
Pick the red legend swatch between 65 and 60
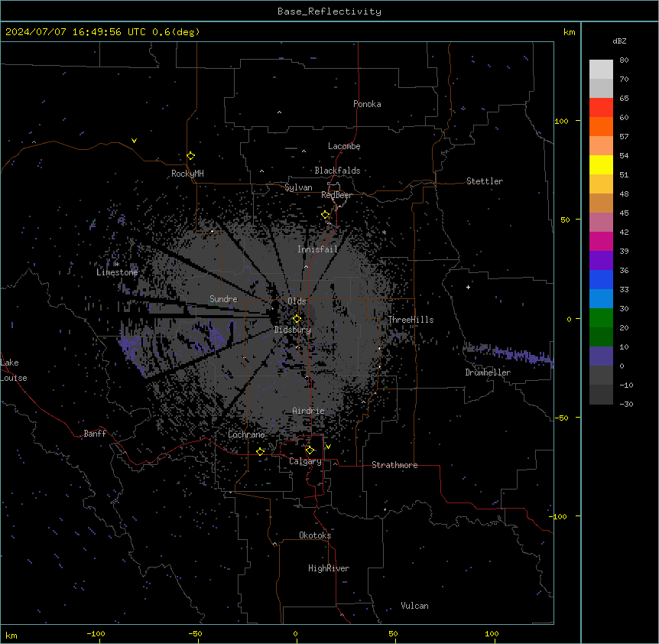[601, 107]
